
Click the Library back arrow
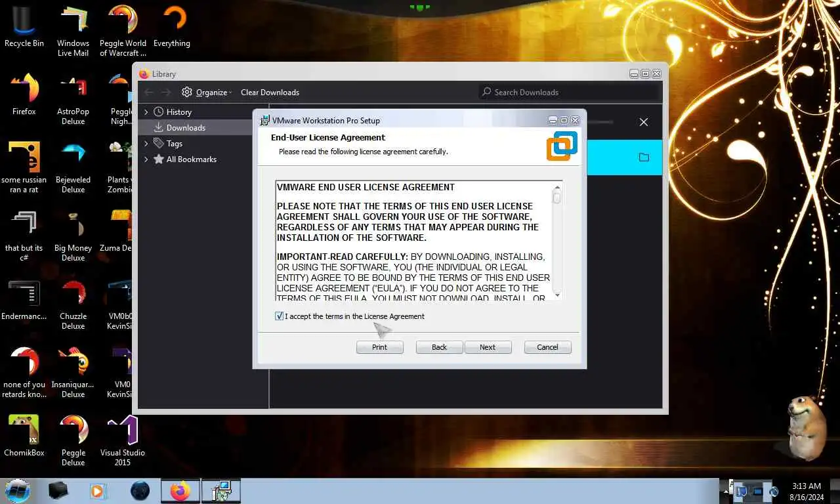[149, 93]
